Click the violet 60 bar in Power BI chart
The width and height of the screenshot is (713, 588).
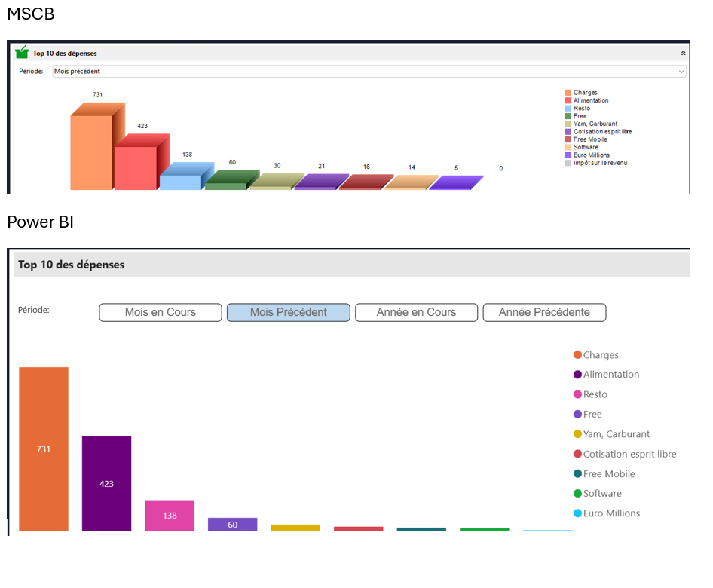pyautogui.click(x=232, y=525)
